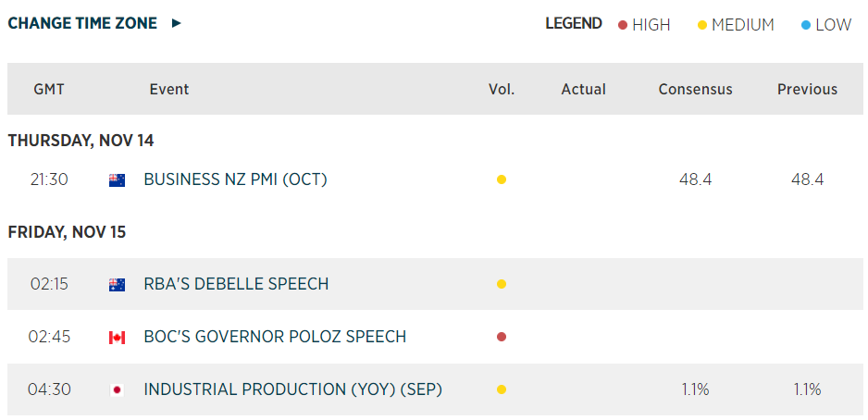Click the Consensus column header
The width and height of the screenshot is (868, 420).
(695, 90)
